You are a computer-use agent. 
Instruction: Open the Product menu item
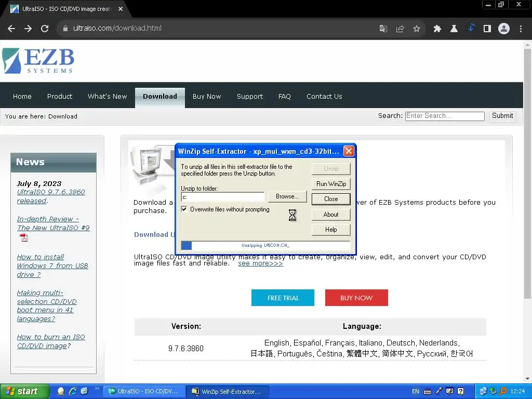coord(60,96)
